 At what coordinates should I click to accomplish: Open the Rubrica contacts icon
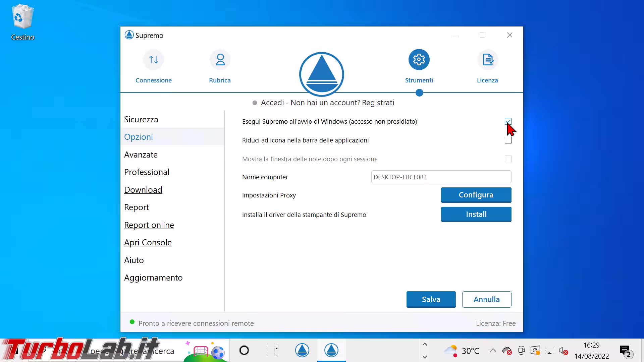pyautogui.click(x=220, y=60)
